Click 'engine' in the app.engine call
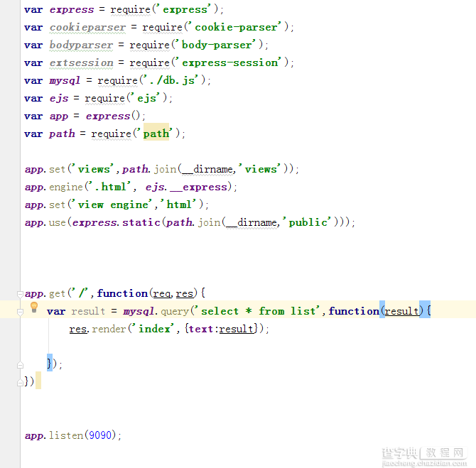Screen dimensions: 476x468 pyautogui.click(x=65, y=187)
